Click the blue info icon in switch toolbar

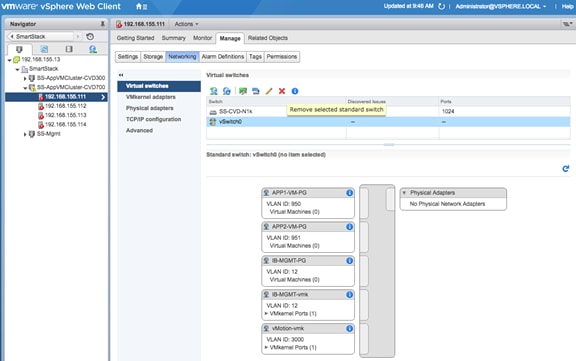click(x=295, y=91)
